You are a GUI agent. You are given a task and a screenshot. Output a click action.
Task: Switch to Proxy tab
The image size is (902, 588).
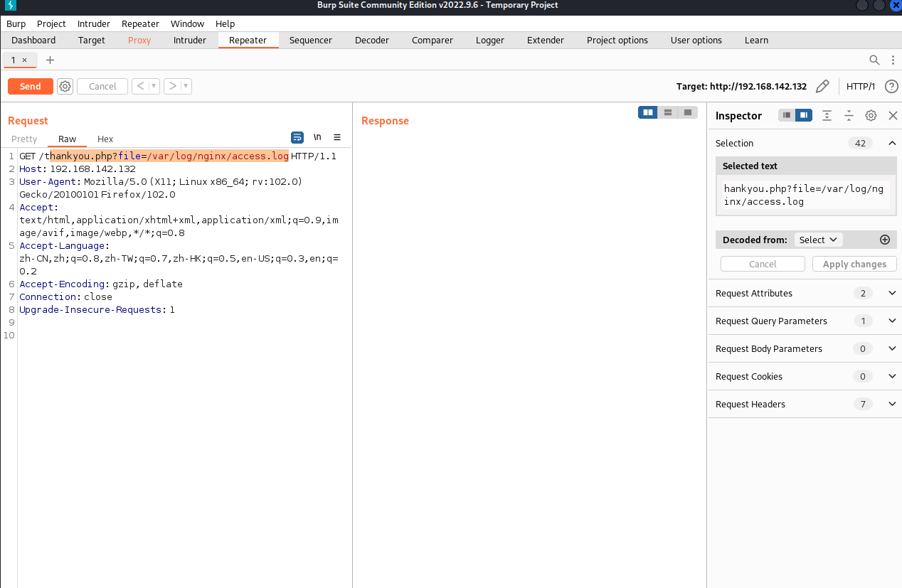click(x=139, y=40)
